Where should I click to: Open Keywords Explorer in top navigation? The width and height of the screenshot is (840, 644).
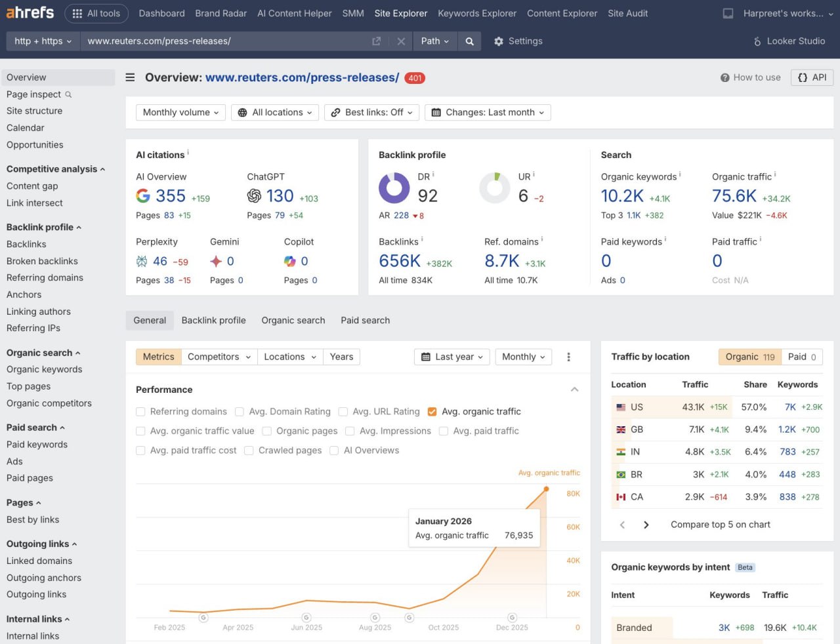477,13
